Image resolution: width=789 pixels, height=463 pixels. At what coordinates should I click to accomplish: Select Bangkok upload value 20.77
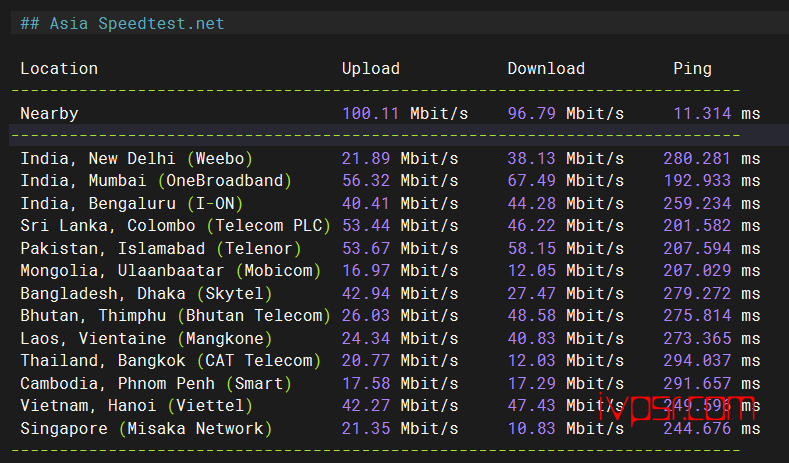coord(366,361)
